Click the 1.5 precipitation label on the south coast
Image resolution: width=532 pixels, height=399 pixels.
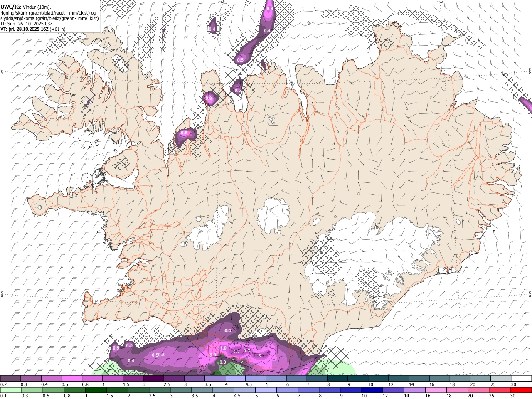(258, 356)
